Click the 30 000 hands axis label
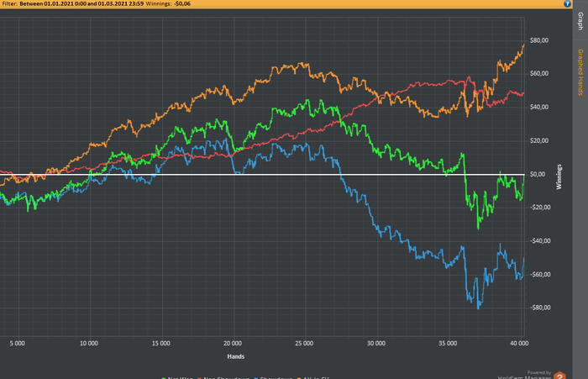588x379 pixels. pos(376,344)
